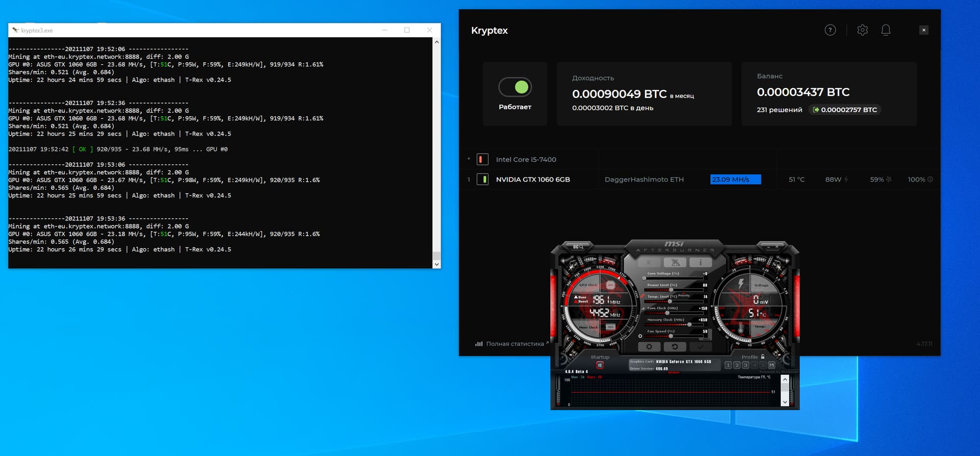Viewport: 980px width, 456px height.
Task: Maximize the kryptex3.exe console window
Action: coord(407,30)
